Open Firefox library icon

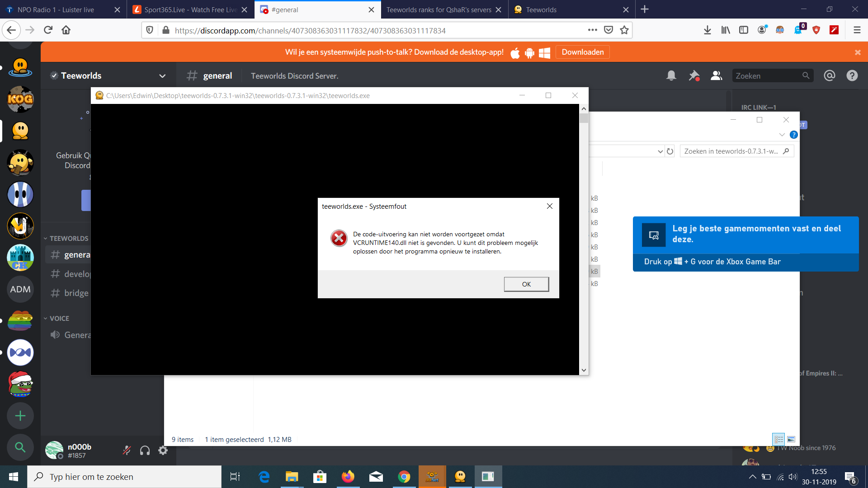click(x=726, y=30)
